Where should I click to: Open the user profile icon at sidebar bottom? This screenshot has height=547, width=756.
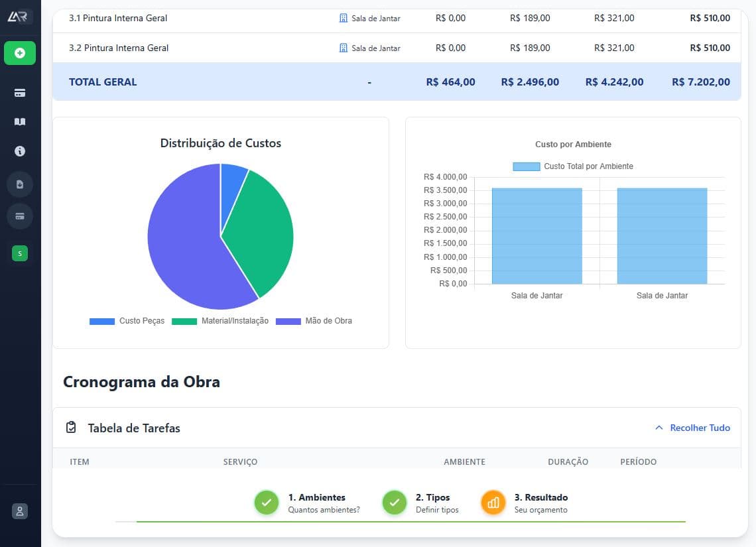[x=19, y=511]
